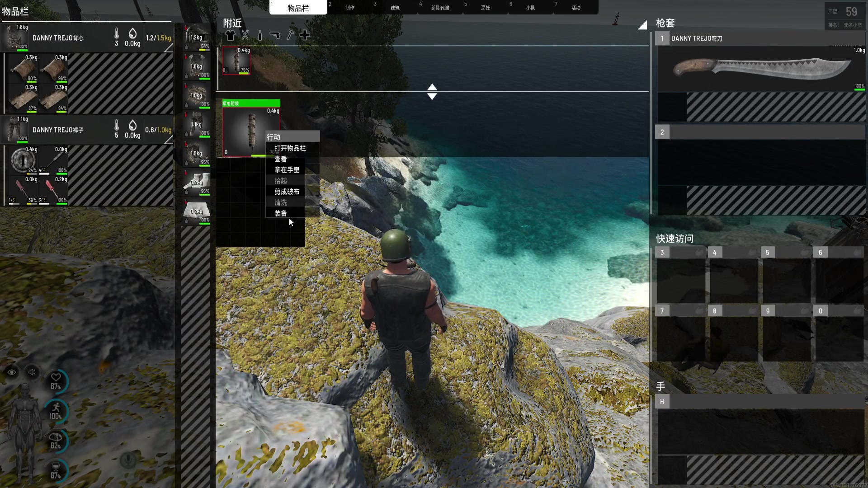Image resolution: width=868 pixels, height=488 pixels.
Task: Click the DANNY TREJO vest header thumbnail
Action: (15, 37)
